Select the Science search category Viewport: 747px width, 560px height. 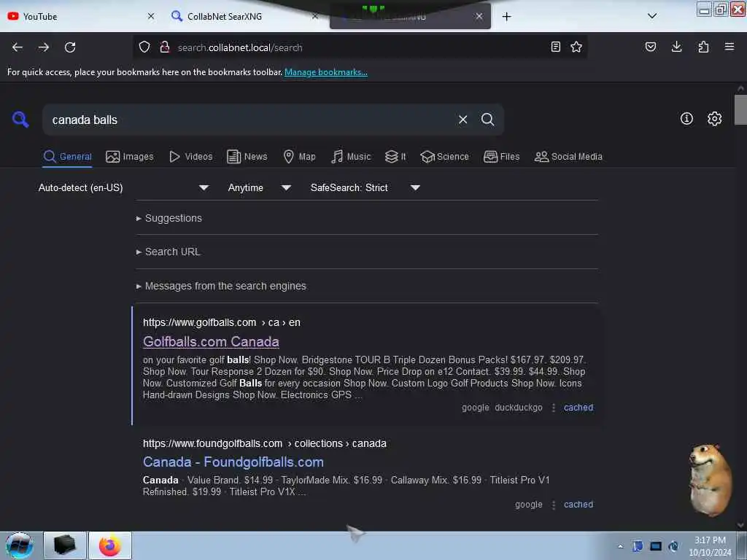pos(444,156)
